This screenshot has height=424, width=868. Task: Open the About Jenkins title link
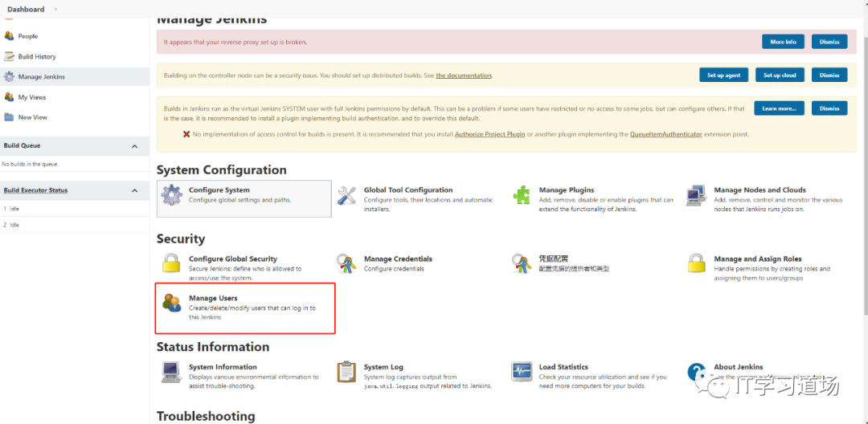coord(739,366)
